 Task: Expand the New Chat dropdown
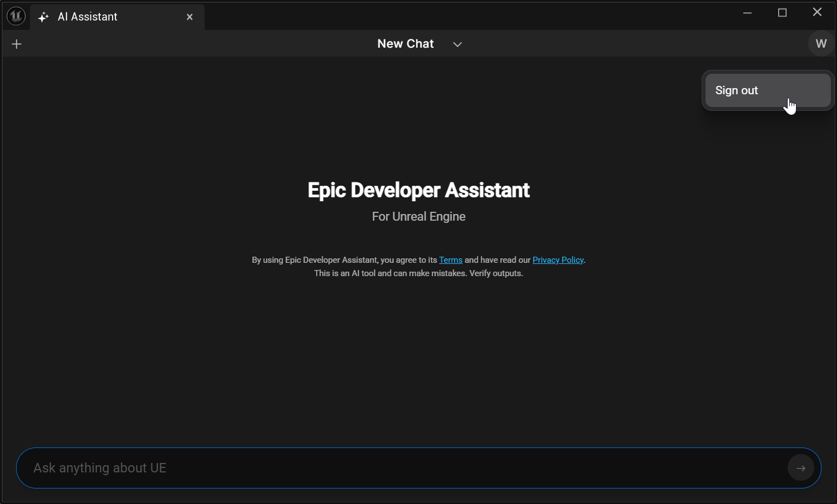(458, 44)
